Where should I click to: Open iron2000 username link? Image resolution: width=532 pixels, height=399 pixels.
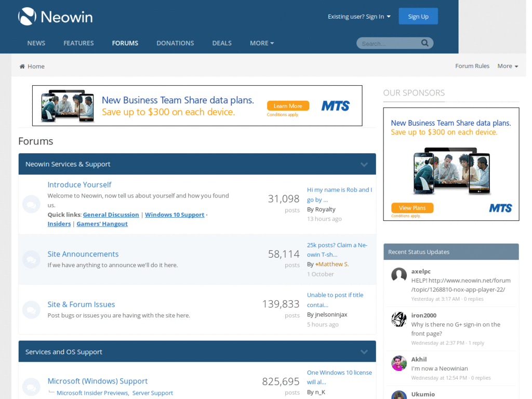coord(424,315)
